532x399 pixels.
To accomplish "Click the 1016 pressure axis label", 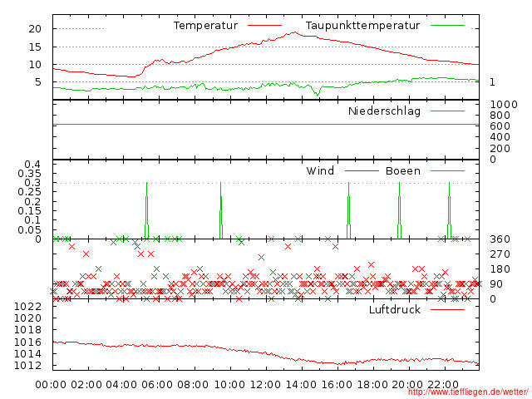I will (27, 342).
